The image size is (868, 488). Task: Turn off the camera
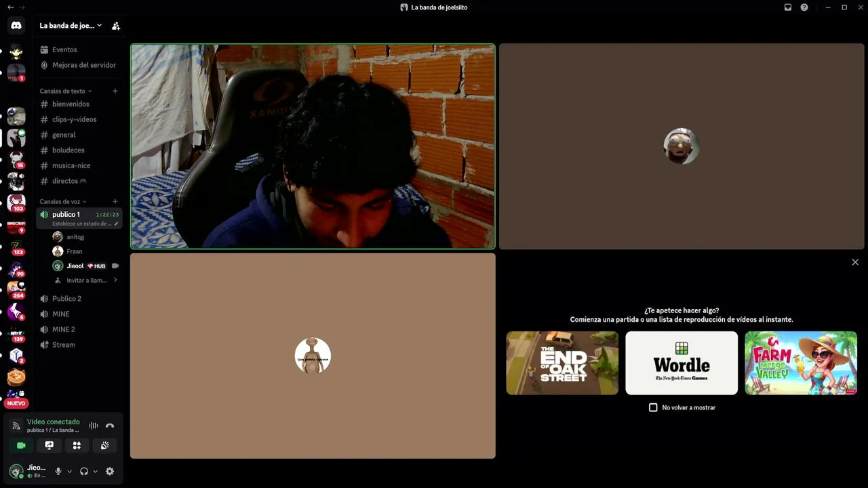[21, 445]
